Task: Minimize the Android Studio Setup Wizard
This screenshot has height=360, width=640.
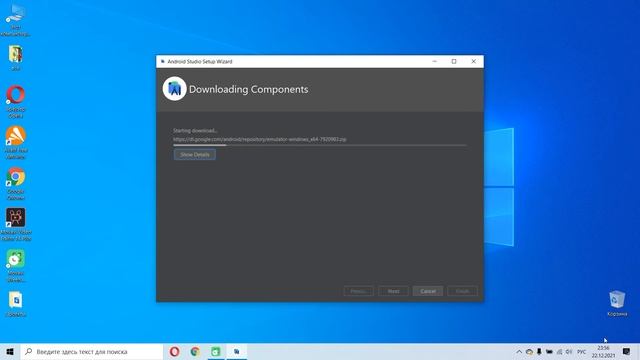Action: coord(434,62)
